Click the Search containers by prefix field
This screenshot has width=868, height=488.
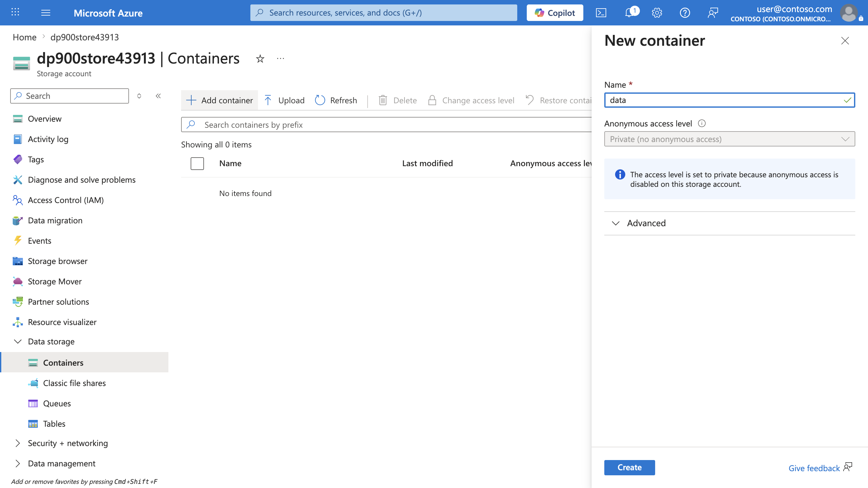click(x=386, y=125)
